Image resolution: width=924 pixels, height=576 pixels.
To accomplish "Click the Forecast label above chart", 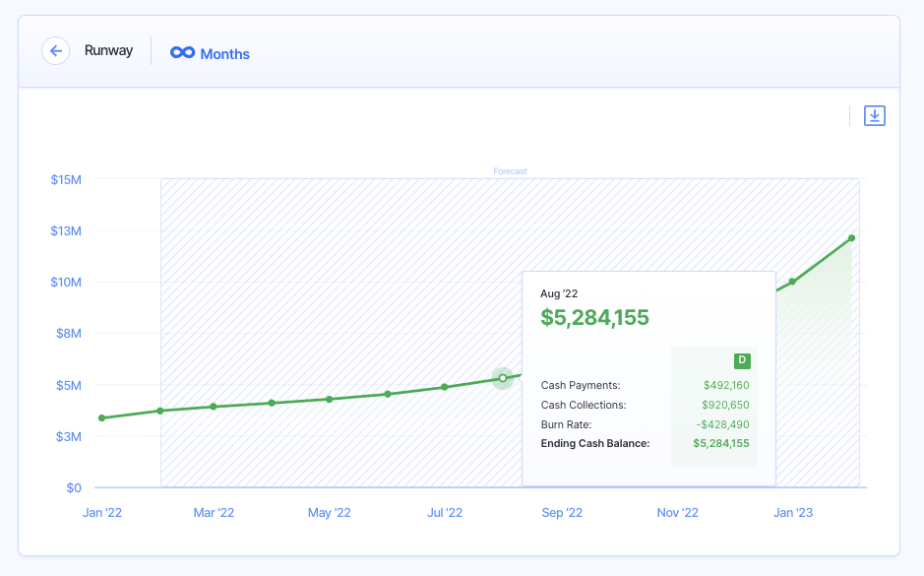I will pyautogui.click(x=510, y=171).
